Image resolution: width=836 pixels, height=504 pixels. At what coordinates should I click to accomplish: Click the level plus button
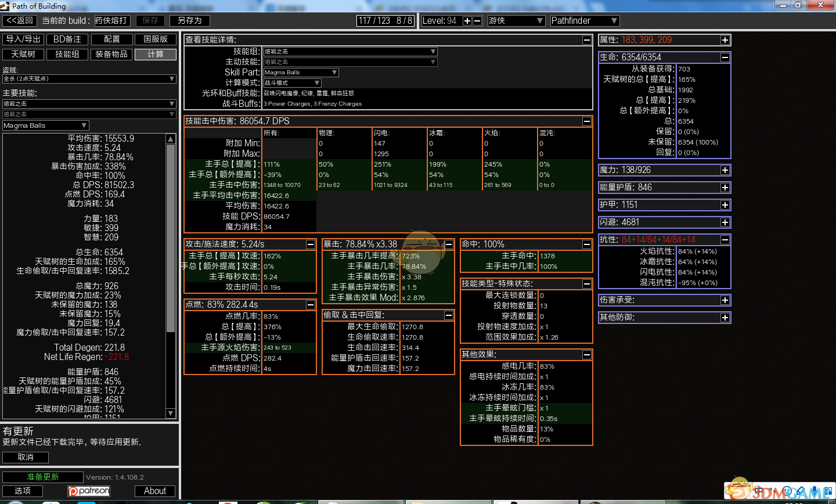point(467,21)
